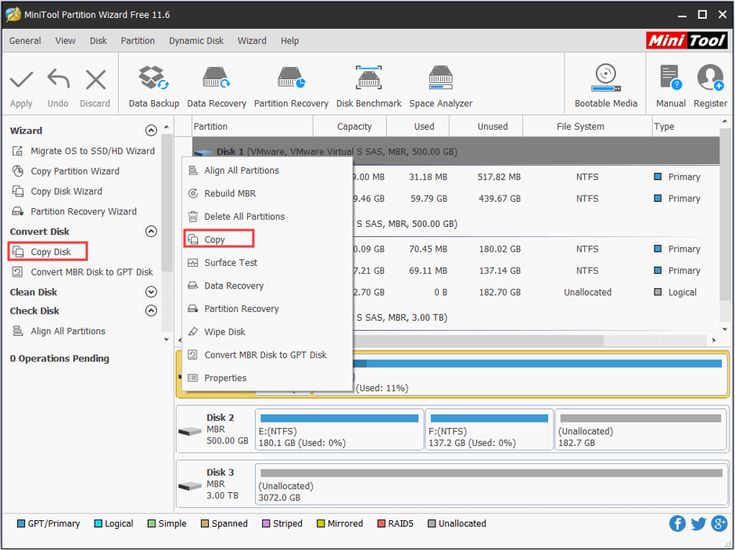735x550 pixels.
Task: Launch Space Analyzer
Action: tap(441, 86)
